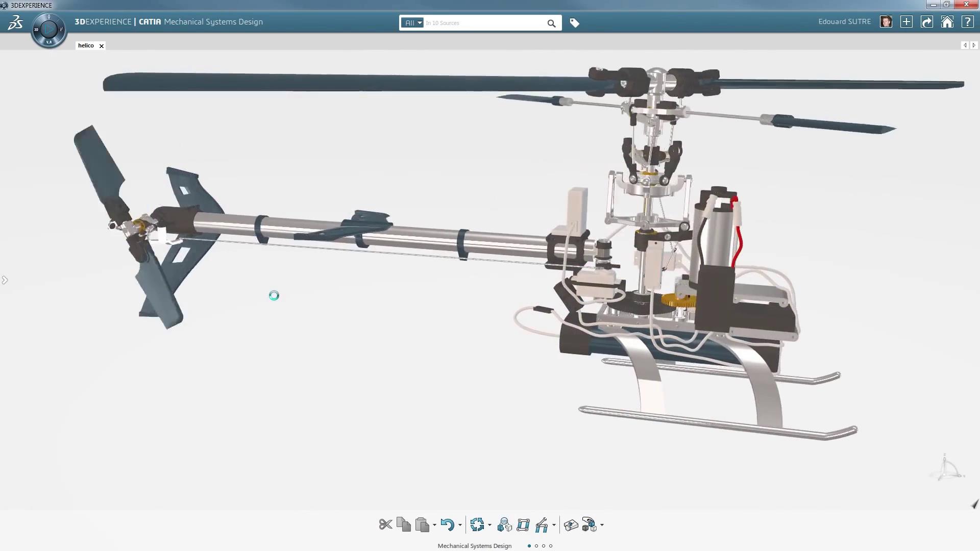Select the second toolbar page dot
Screen dimensions: 980x551
(536, 546)
